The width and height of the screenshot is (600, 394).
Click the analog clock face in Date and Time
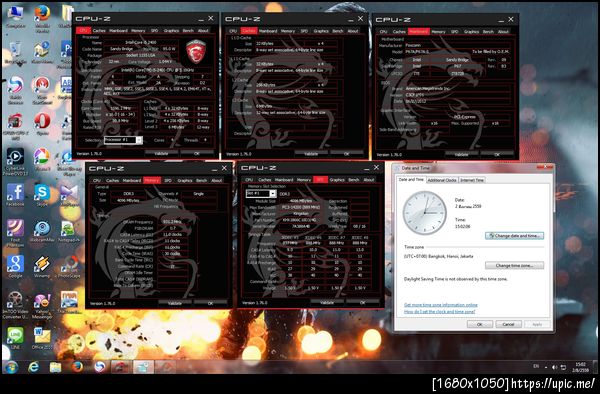point(425,213)
